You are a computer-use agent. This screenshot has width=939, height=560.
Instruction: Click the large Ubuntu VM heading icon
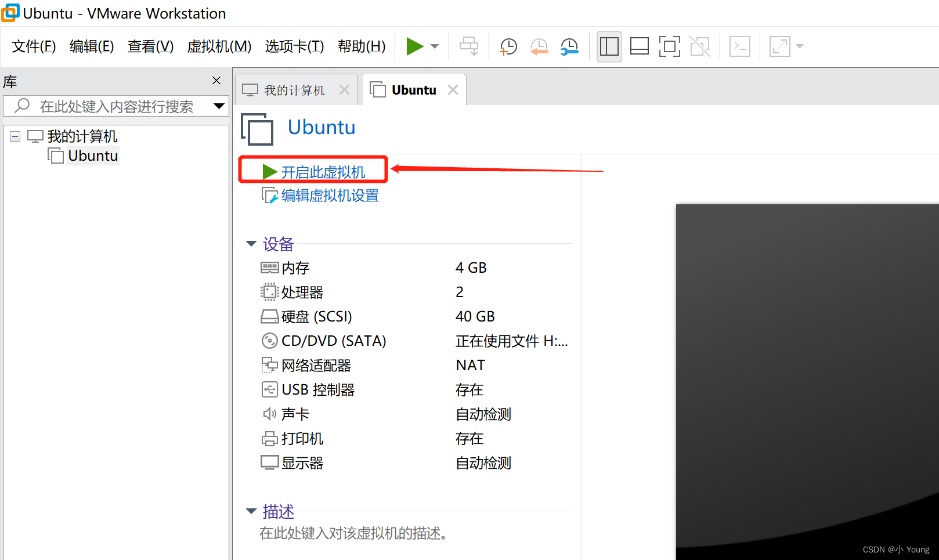(257, 129)
